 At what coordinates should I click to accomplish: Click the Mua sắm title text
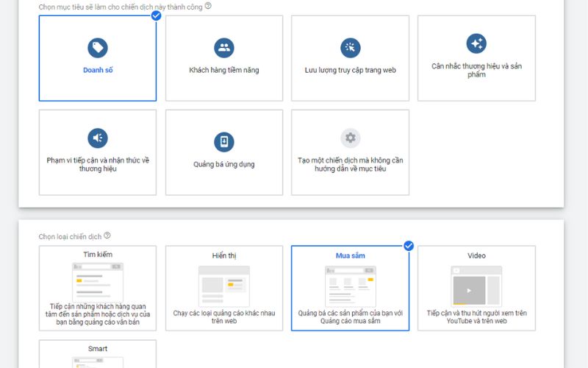click(351, 255)
